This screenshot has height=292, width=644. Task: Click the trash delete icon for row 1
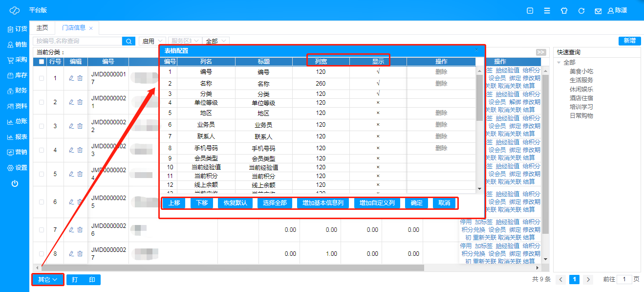pyautogui.click(x=80, y=78)
